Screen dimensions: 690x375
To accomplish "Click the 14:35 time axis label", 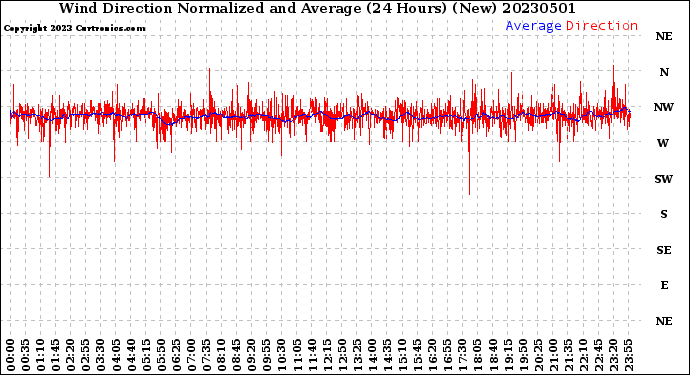I will [387, 355].
